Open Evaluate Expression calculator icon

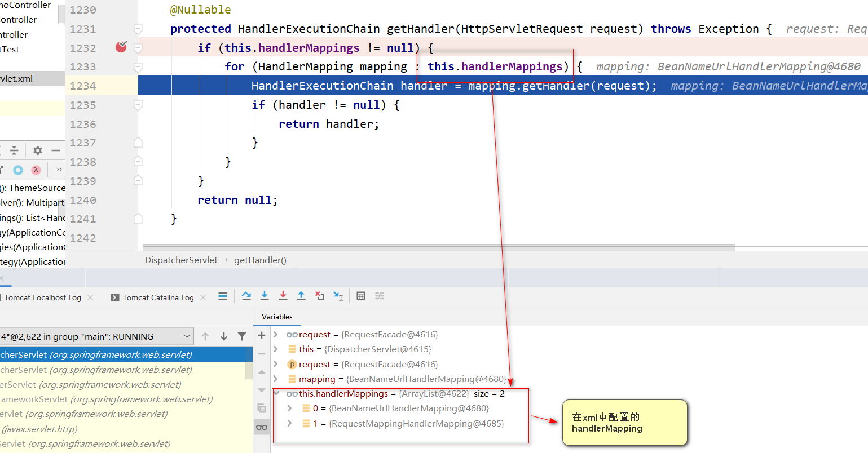point(361,296)
